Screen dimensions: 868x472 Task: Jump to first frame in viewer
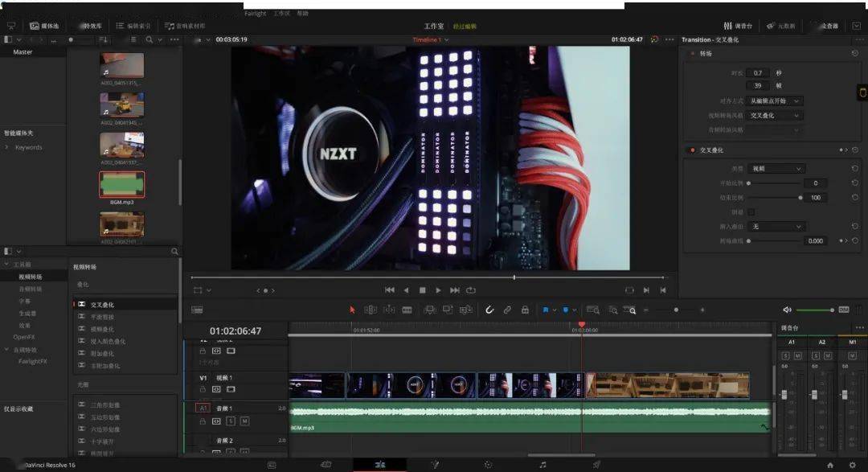390,289
